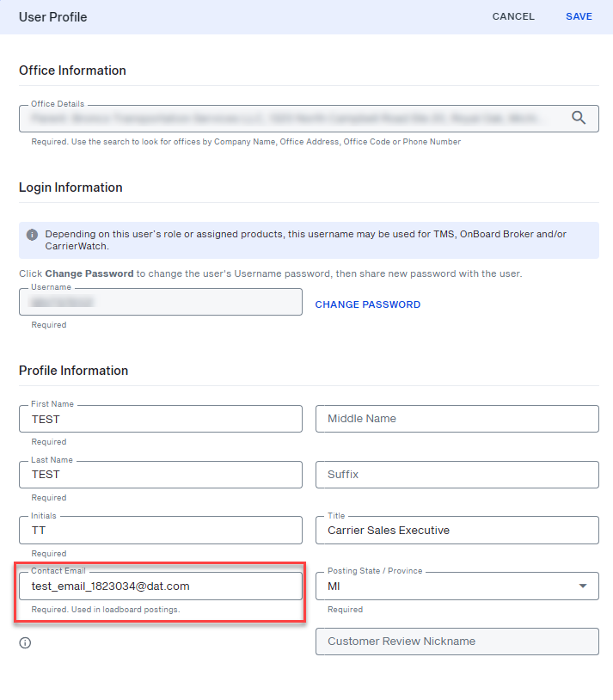The image size is (613, 700).
Task: Click the First Name field
Action: click(160, 419)
